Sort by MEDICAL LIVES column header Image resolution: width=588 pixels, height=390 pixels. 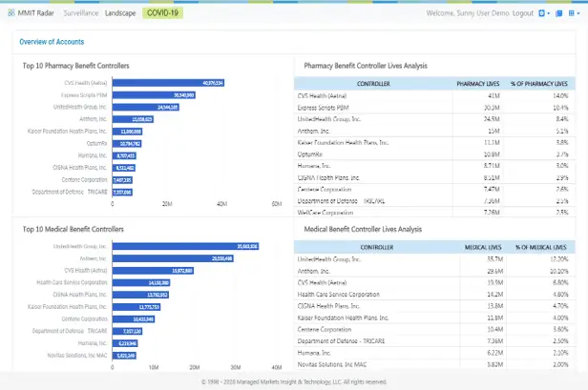click(481, 246)
